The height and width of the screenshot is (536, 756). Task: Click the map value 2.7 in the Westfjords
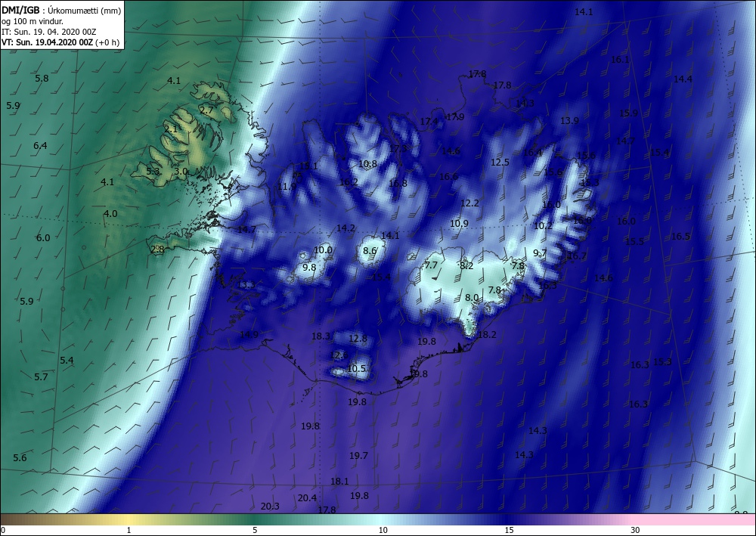point(206,110)
